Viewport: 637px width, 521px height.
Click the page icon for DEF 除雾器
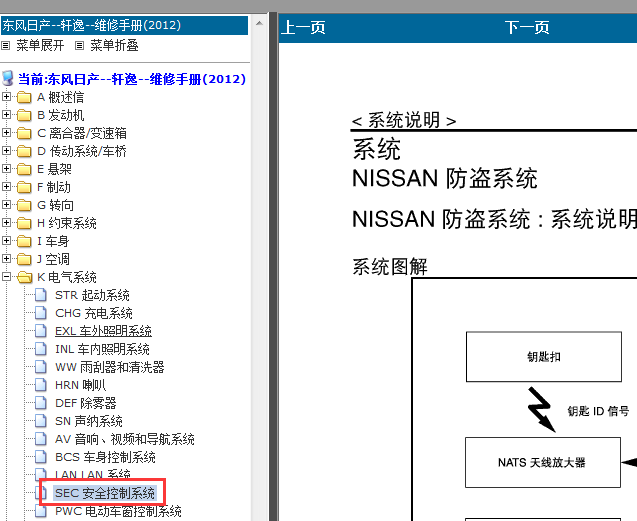41,402
